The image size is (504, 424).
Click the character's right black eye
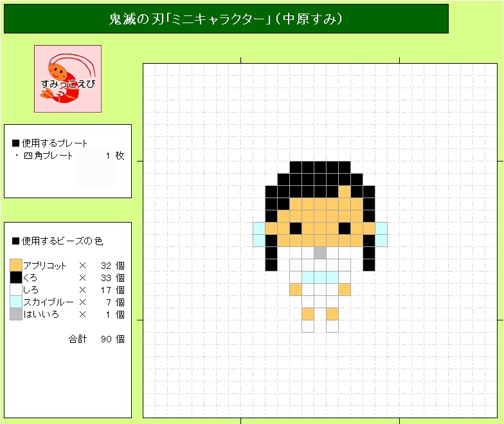(345, 228)
